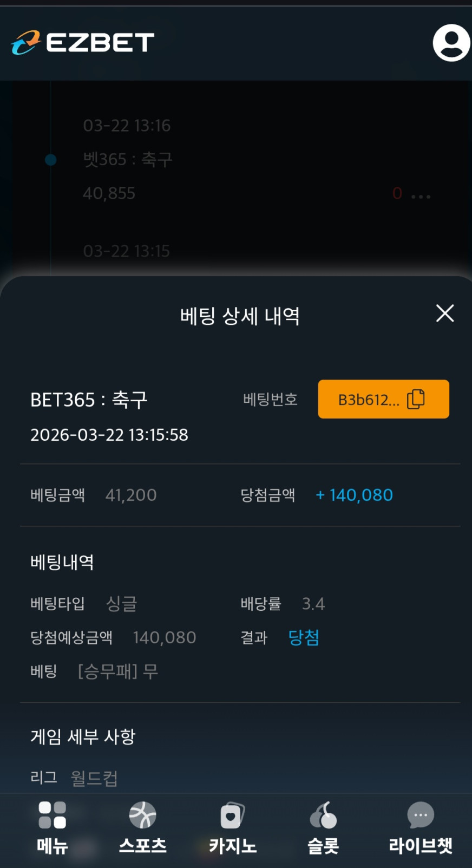Tap the 월드컵 league name
472x868 pixels.
pyautogui.click(x=94, y=778)
